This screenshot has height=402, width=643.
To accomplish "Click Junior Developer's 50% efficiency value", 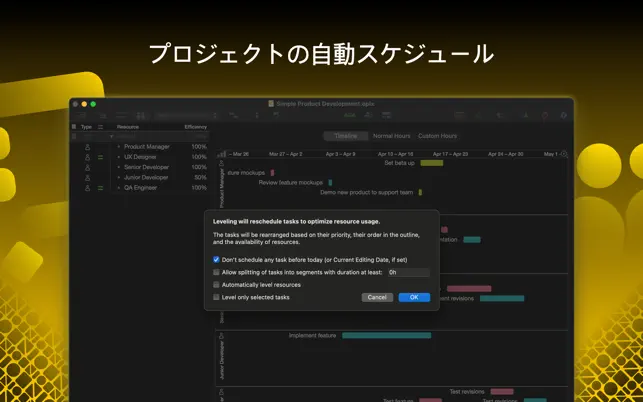I will click(x=200, y=178).
